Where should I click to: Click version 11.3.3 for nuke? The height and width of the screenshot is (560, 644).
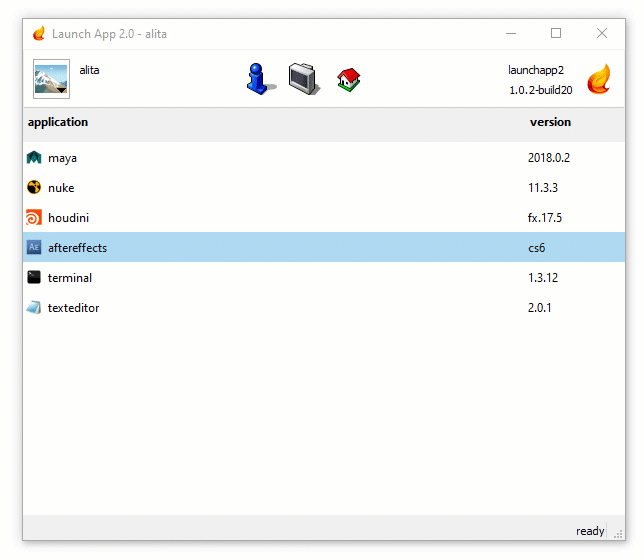543,188
